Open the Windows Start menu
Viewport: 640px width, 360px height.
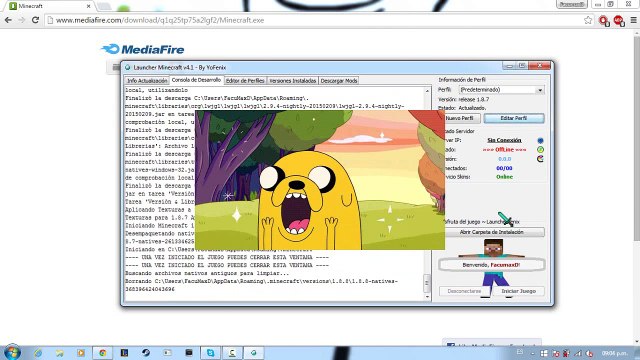click(x=12, y=353)
